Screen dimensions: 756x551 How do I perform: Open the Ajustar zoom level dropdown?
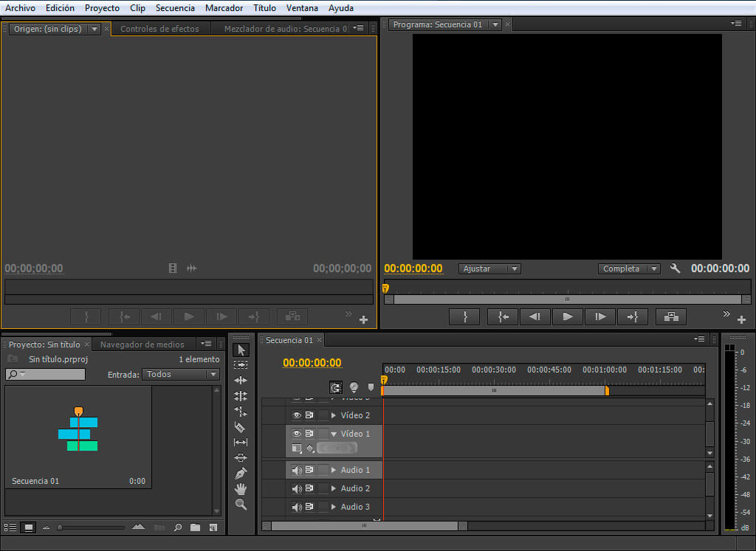tap(489, 268)
